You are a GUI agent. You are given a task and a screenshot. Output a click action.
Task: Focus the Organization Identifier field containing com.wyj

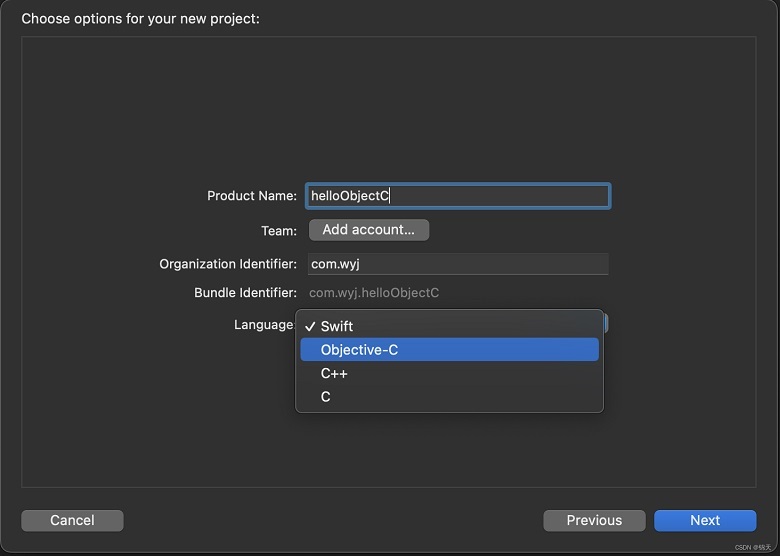(x=458, y=264)
